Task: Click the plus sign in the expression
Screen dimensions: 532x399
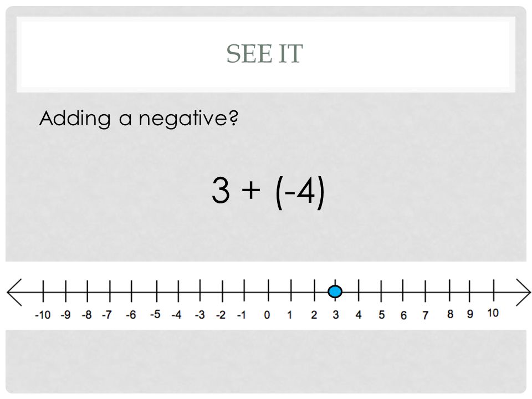Action: coord(251,190)
